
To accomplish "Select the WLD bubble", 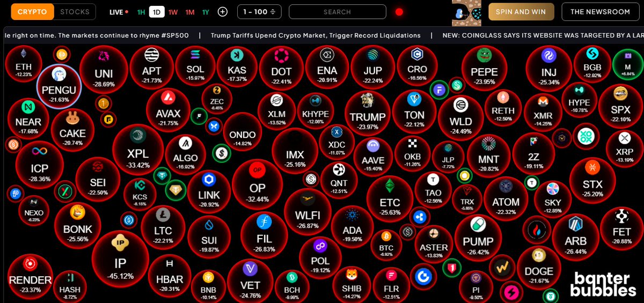I will click(x=460, y=117).
